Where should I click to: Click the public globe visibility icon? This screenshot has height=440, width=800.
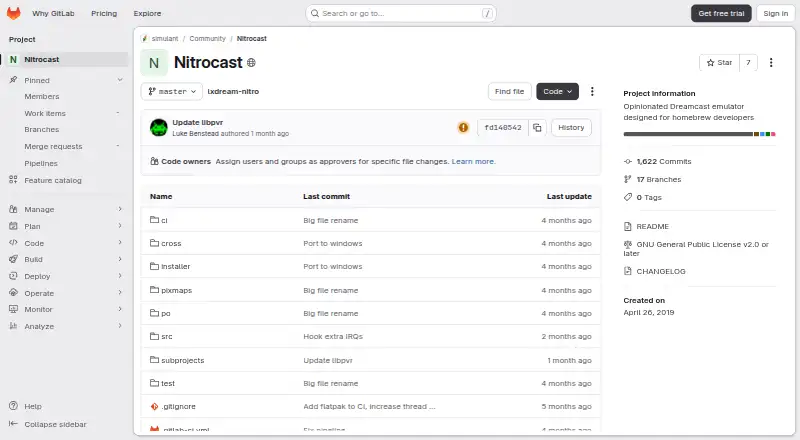251,62
